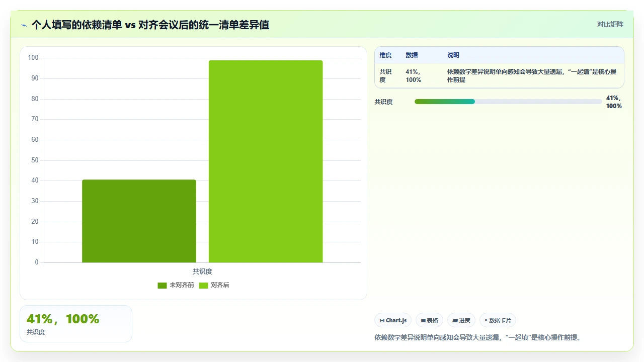Click the 共识度 x-axis label of chart
This screenshot has width=644, height=362.
[x=202, y=271]
